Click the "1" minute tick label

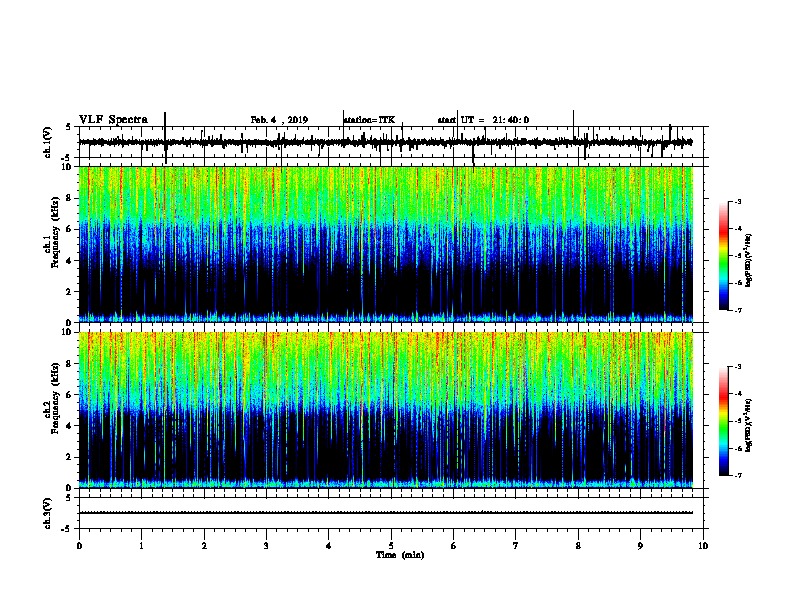(141, 546)
